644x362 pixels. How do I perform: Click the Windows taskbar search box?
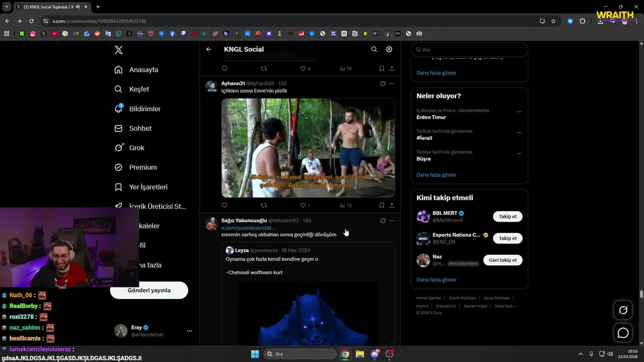click(x=300, y=354)
